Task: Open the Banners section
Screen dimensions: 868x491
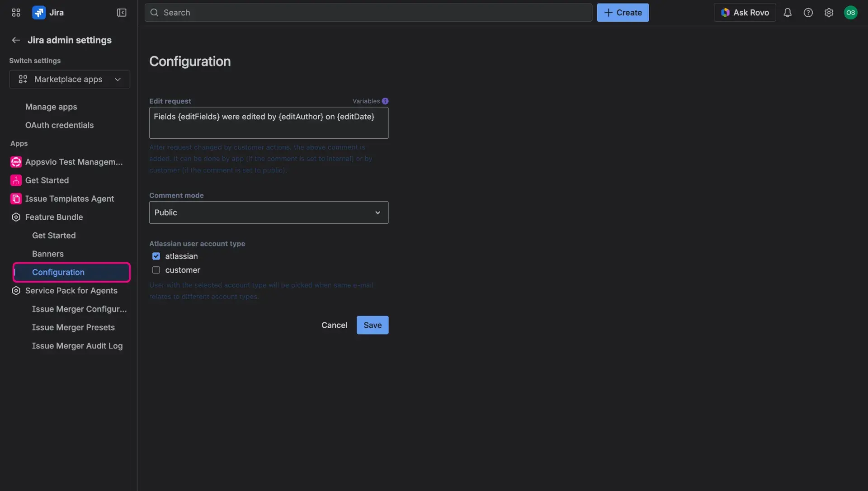Action: (x=48, y=254)
